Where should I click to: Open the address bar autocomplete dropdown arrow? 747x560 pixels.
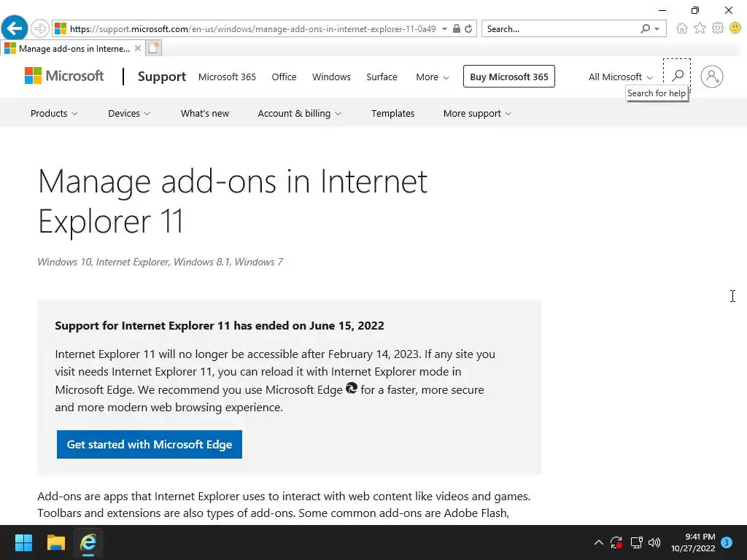point(444,28)
